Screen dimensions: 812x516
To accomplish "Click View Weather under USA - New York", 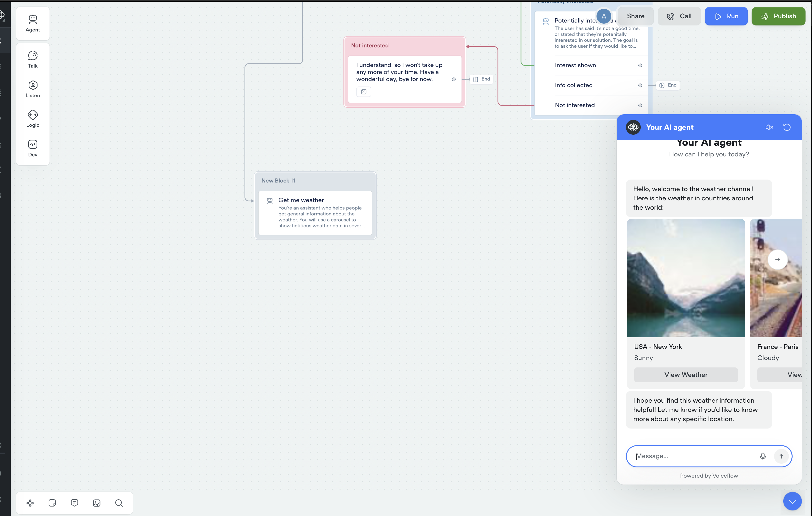I will (686, 374).
